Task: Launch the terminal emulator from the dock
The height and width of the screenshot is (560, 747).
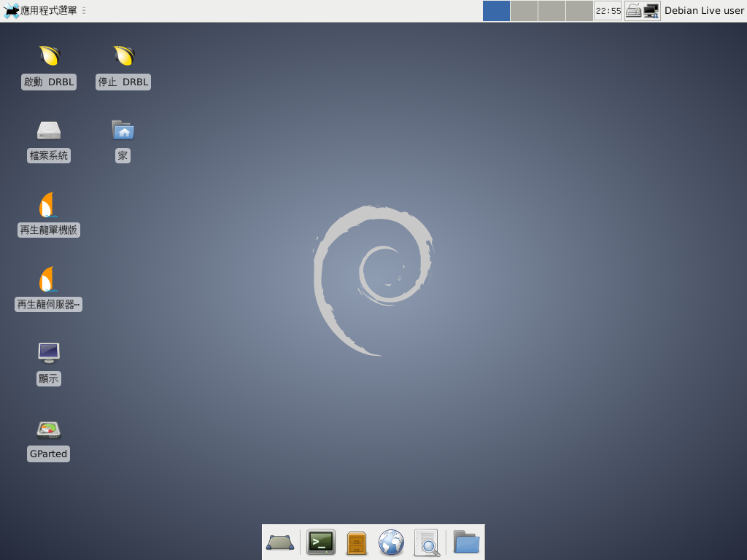Action: 320,542
